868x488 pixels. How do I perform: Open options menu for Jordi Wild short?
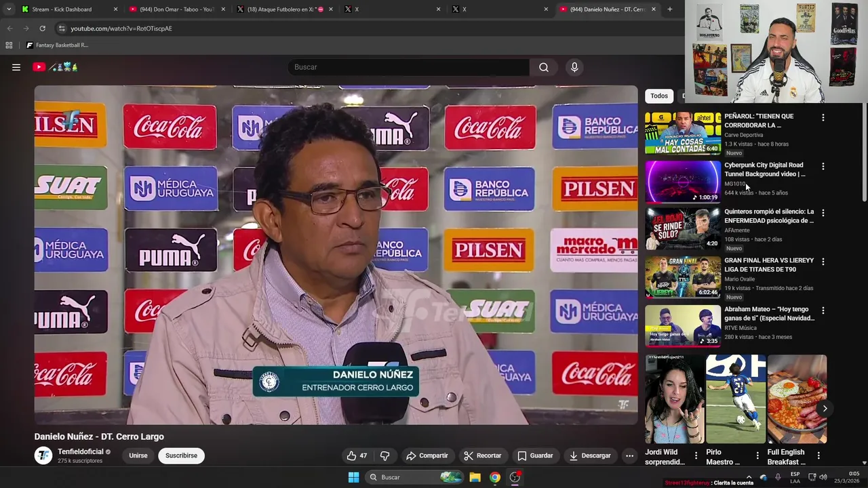pos(696,455)
